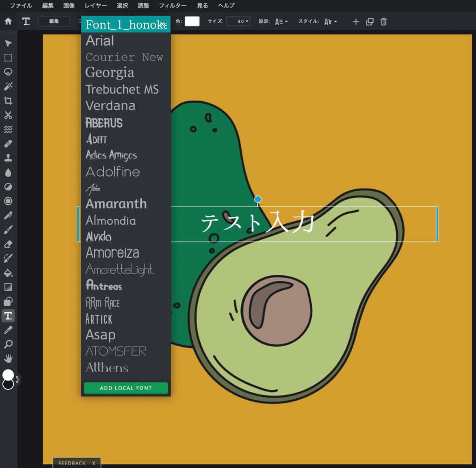The image size is (476, 468).
Task: Add new text with the plus icon
Action: [355, 21]
